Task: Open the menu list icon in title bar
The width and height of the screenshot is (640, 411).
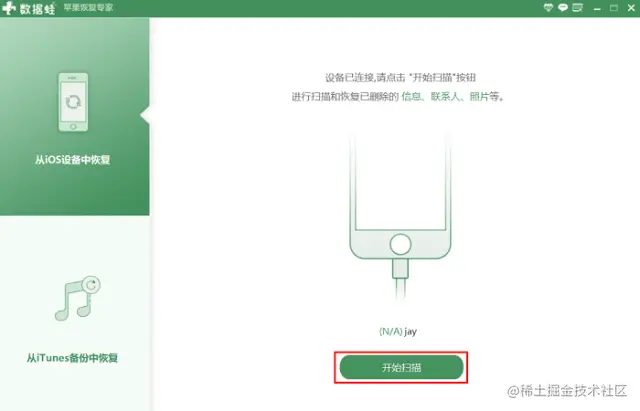Action: (578, 7)
